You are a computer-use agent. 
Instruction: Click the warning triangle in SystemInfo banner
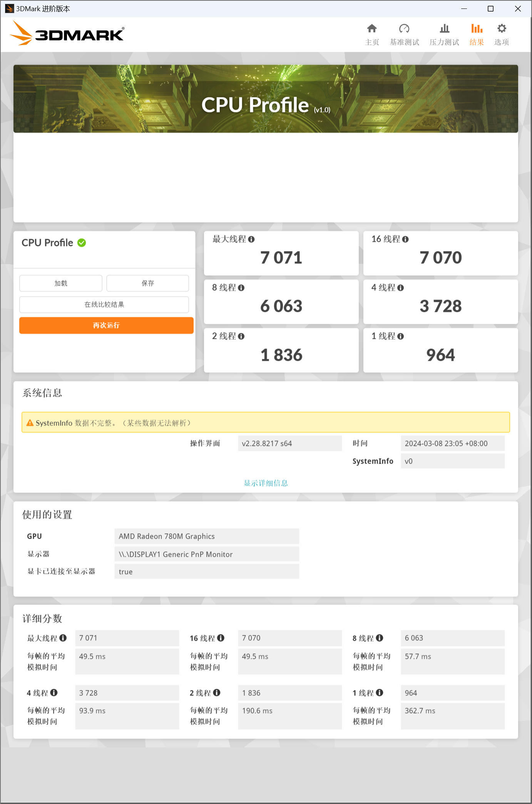[x=30, y=423]
